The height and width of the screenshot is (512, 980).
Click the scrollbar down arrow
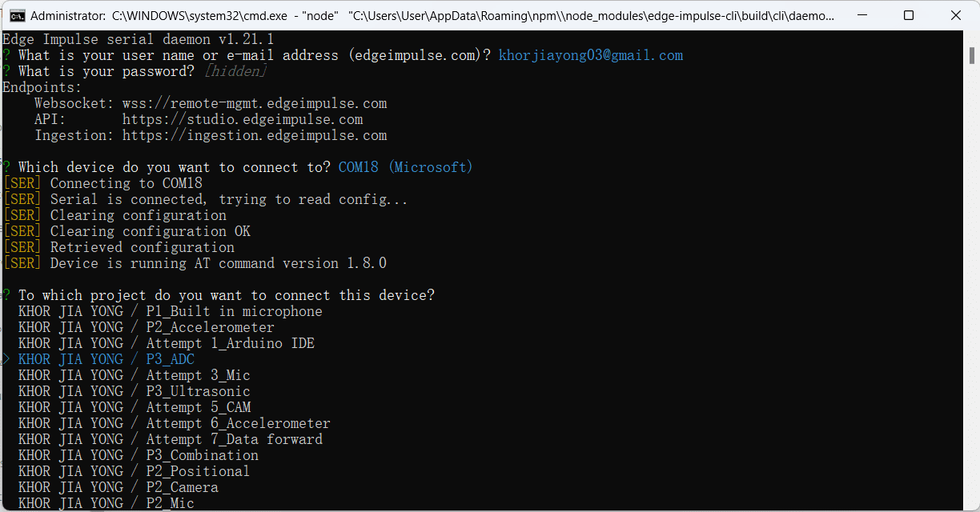click(971, 504)
